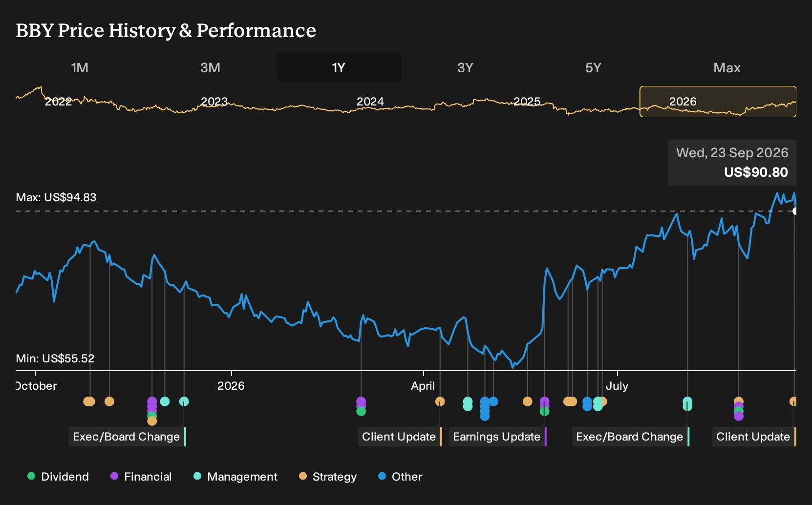Click the highlighted 2026 range window in the overview chart

click(x=718, y=102)
